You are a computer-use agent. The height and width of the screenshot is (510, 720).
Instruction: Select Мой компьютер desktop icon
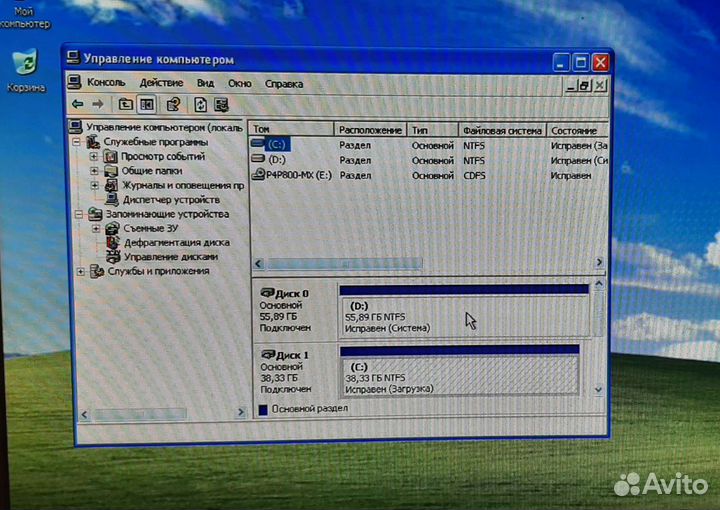(25, 16)
